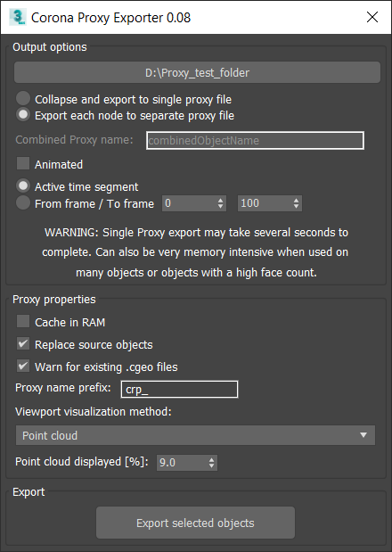Click Export selected objects button

(195, 523)
